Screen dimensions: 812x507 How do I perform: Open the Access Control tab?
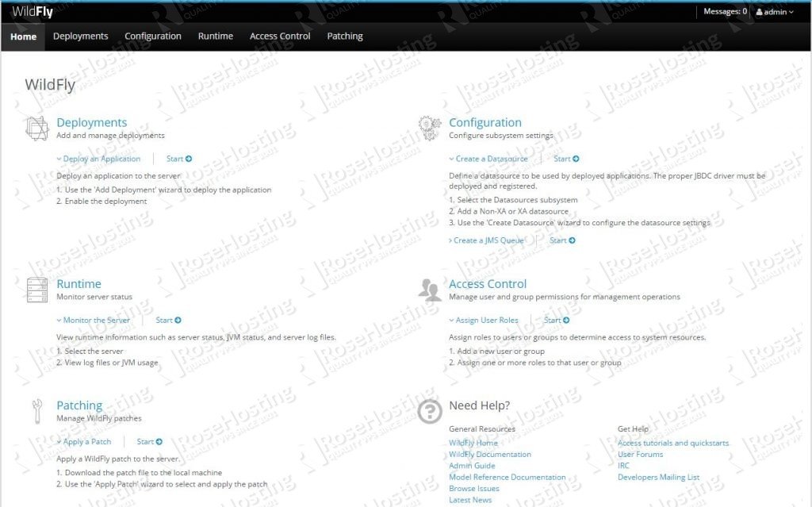(x=280, y=36)
